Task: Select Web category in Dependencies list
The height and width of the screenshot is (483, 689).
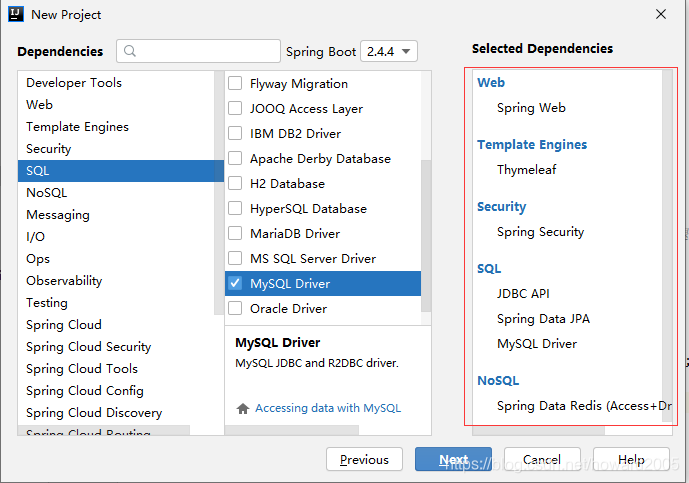Action: coord(116,105)
